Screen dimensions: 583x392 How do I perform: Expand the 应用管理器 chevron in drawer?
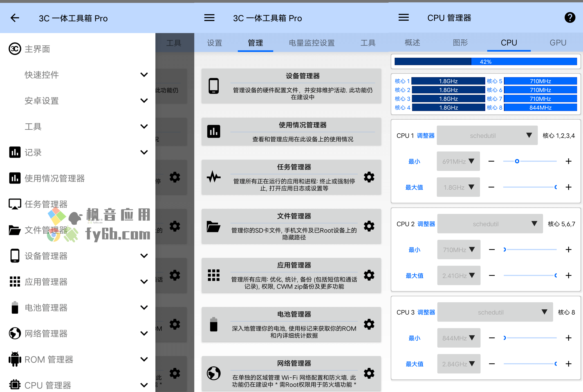pyautogui.click(x=144, y=282)
